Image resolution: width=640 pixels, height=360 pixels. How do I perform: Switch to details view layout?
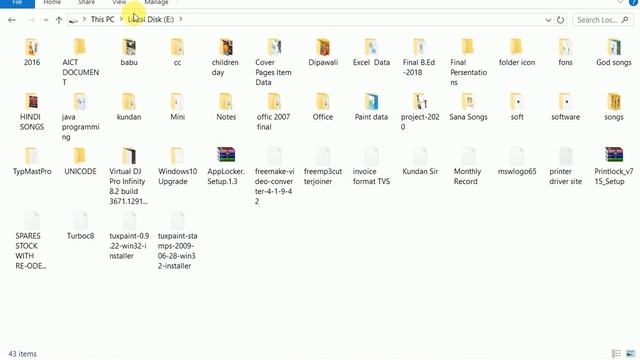(x=616, y=353)
